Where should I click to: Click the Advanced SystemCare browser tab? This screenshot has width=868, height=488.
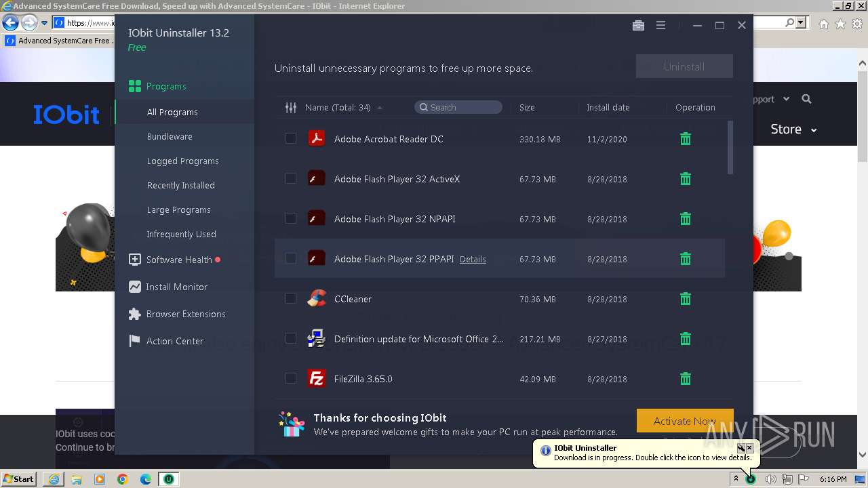59,41
